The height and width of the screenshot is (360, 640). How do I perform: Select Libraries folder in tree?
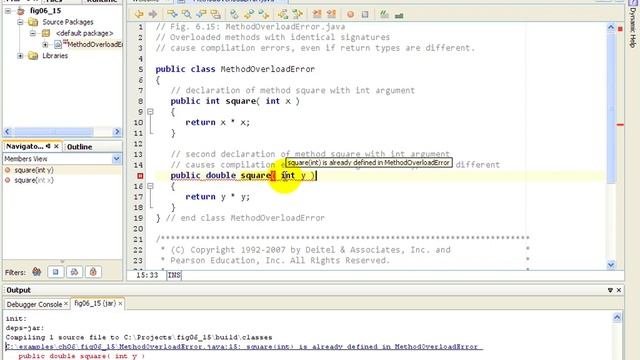click(55, 56)
